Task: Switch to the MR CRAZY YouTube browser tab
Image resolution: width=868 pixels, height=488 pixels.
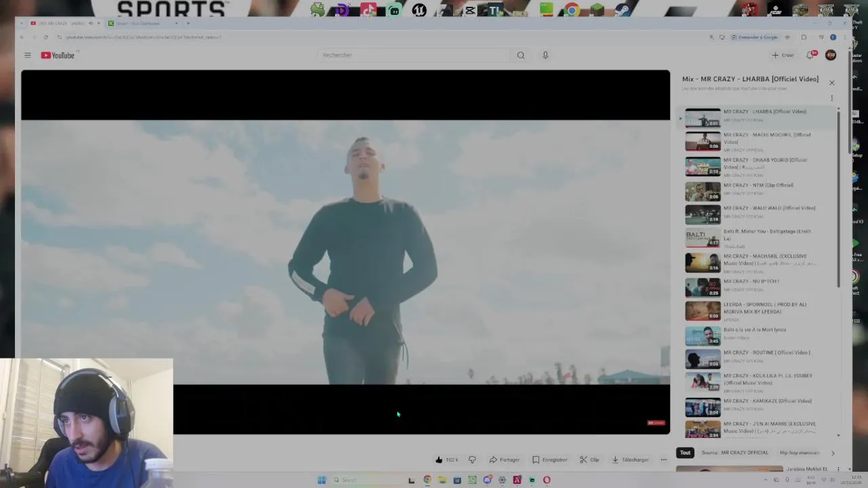Action: (x=63, y=23)
